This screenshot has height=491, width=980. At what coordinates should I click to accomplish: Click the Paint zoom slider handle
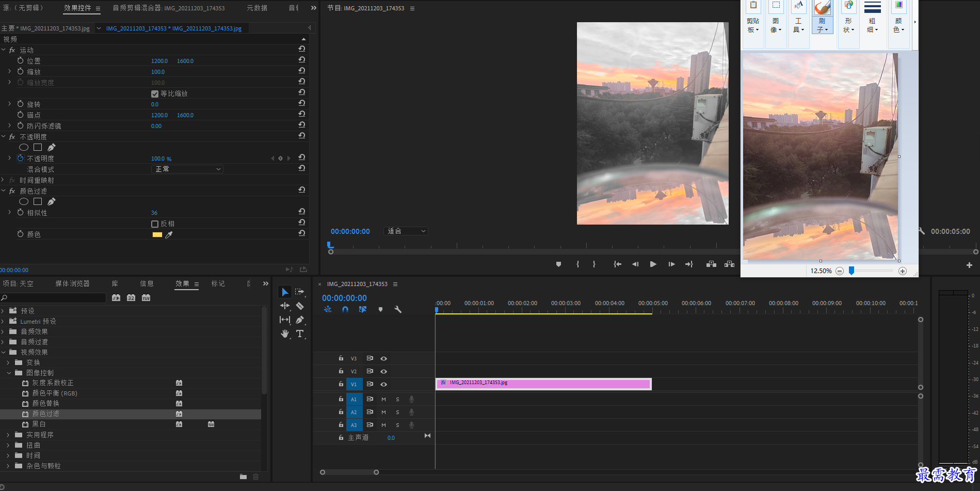[852, 271]
